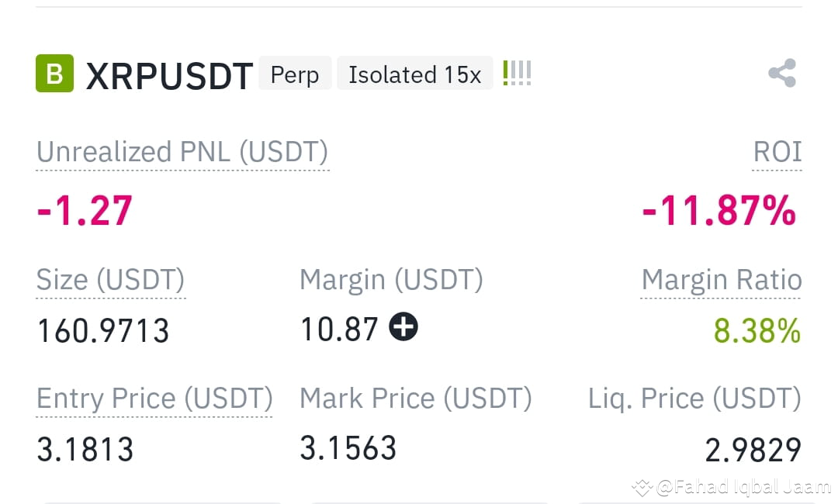838x504 pixels.
Task: Tap the 2.9829 liquidation price value
Action: pos(753,450)
